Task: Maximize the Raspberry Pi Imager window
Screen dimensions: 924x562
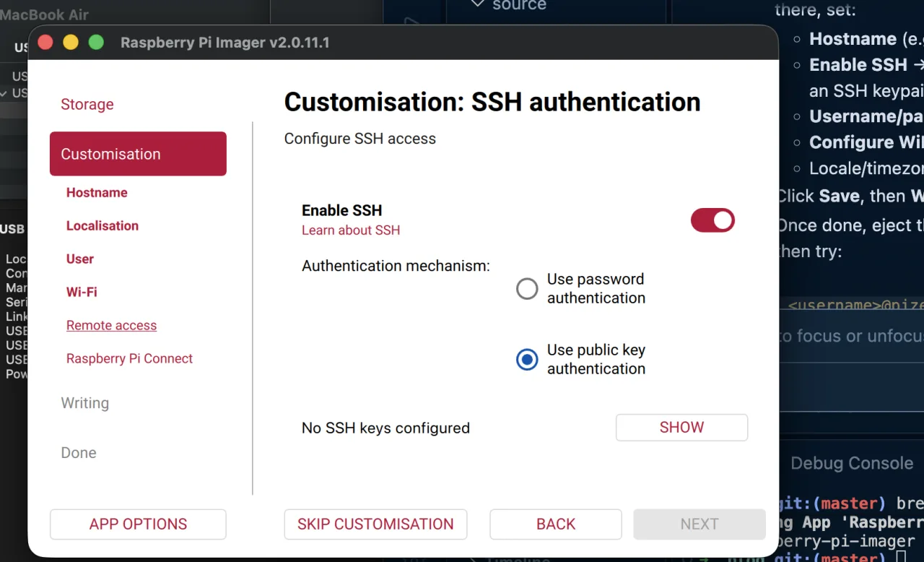Action: (96, 43)
